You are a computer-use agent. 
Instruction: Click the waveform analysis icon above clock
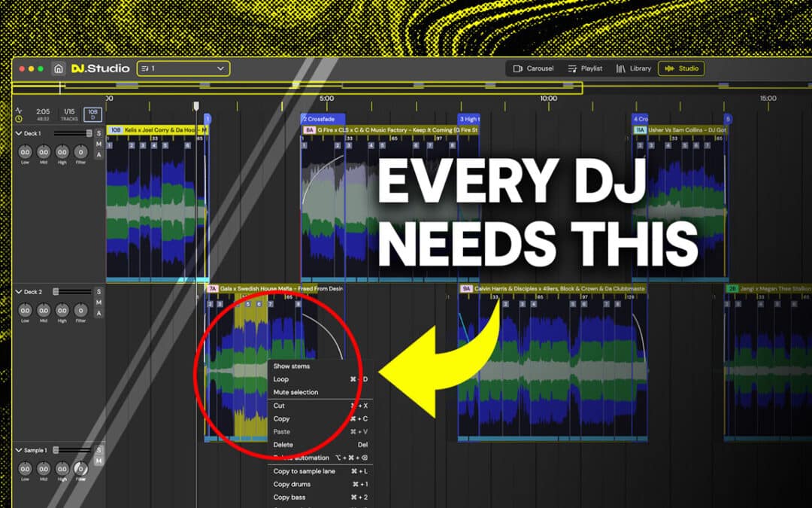pyautogui.click(x=19, y=111)
